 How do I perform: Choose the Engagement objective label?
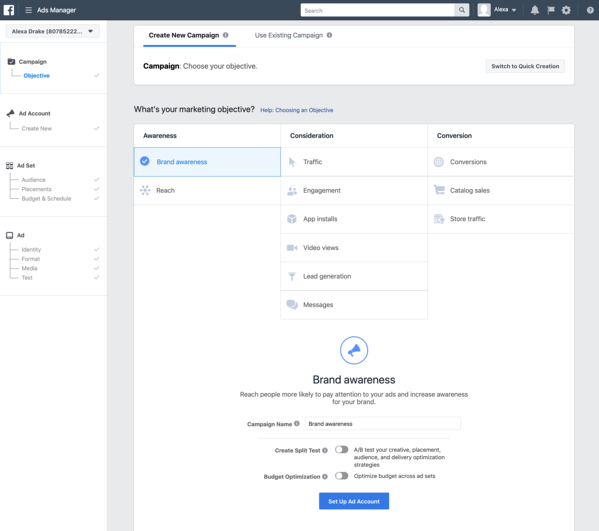[322, 190]
